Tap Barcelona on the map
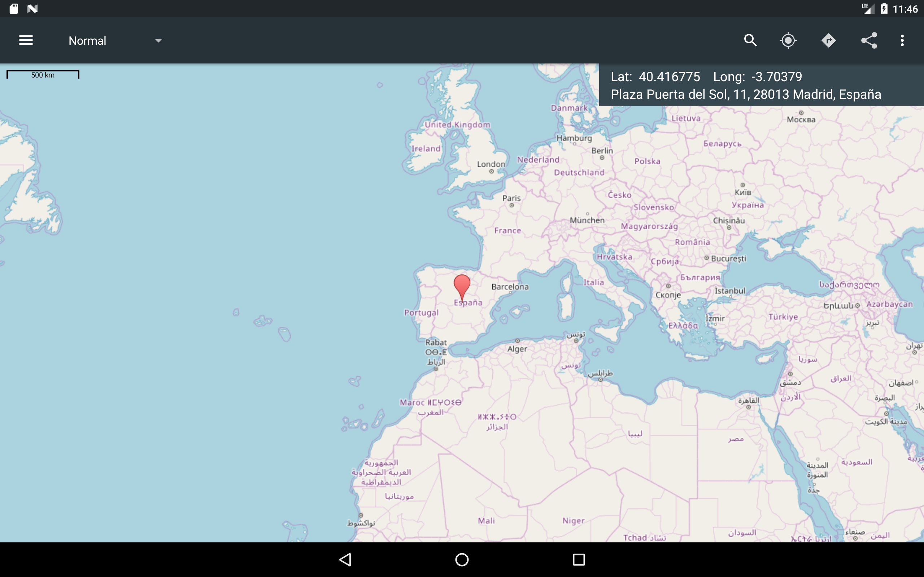Image resolution: width=924 pixels, height=577 pixels. pyautogui.click(x=510, y=287)
